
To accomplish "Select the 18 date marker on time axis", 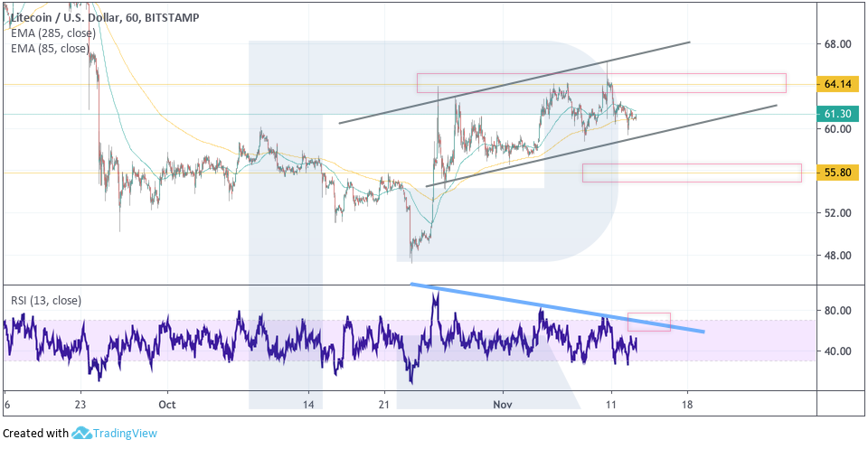I will 687,407.
